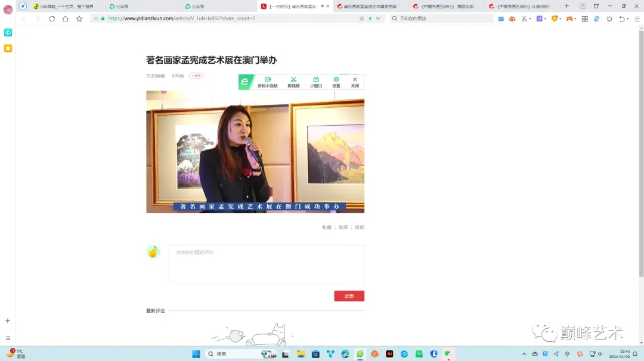Open the Weibo icon in toolbar
The height and width of the screenshot is (361, 644).
coord(512,18)
